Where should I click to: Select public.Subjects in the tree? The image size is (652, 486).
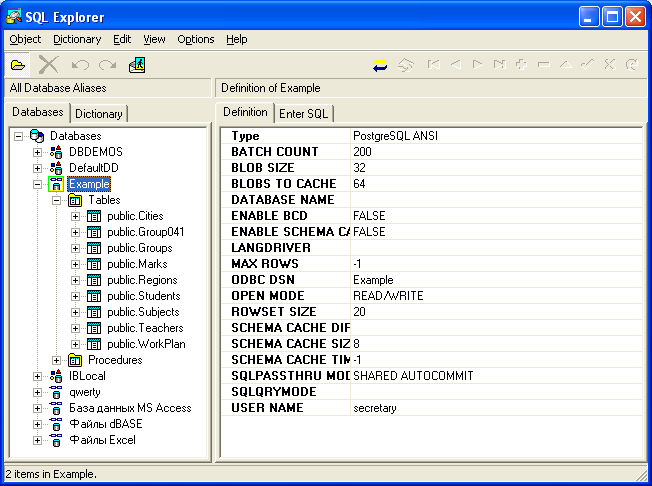click(143, 312)
